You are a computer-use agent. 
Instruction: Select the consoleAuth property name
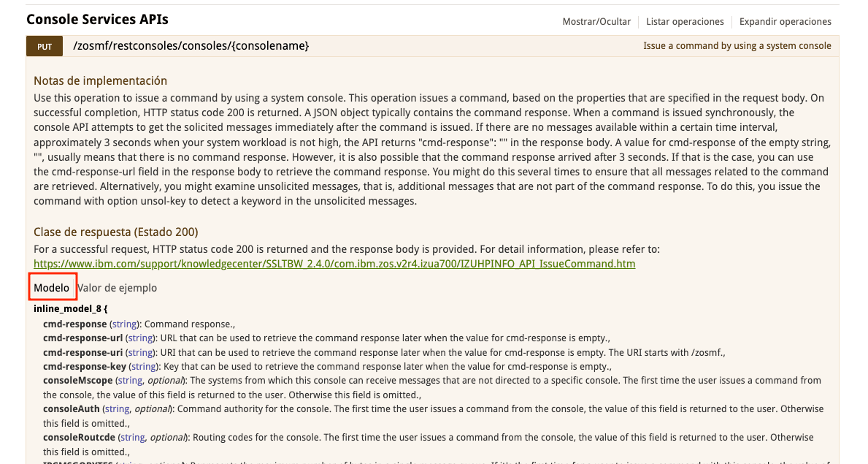pos(71,409)
